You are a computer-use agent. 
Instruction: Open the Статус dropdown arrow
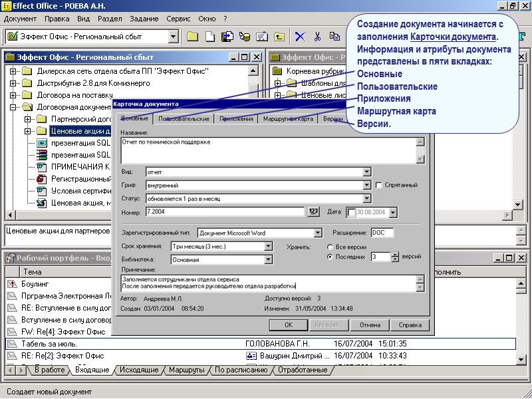[x=367, y=198]
